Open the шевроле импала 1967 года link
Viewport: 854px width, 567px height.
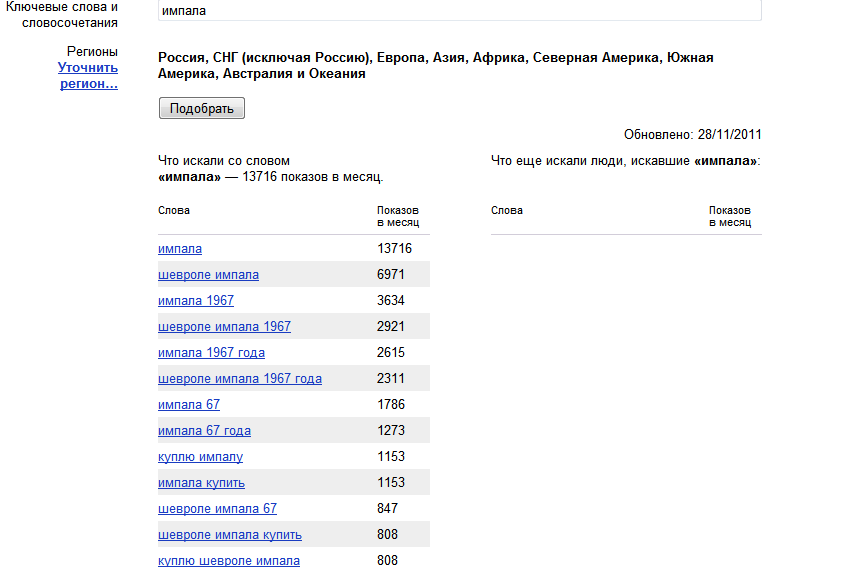[240, 379]
